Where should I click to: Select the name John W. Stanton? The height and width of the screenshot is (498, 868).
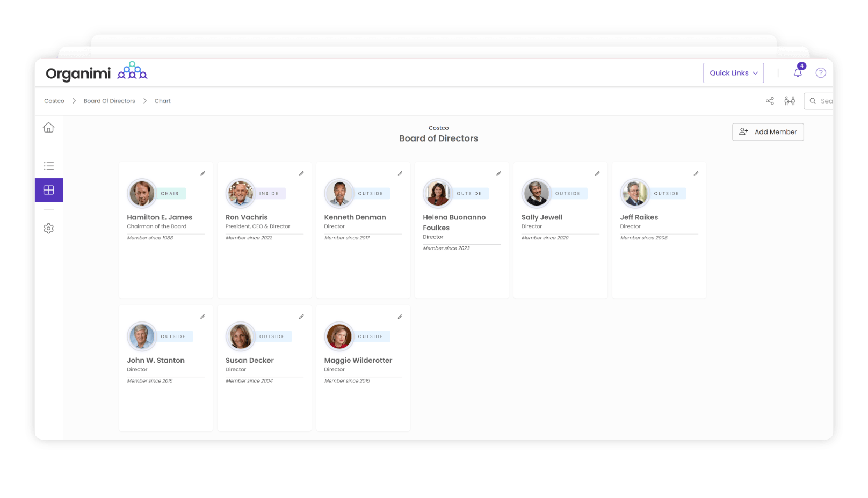point(156,361)
